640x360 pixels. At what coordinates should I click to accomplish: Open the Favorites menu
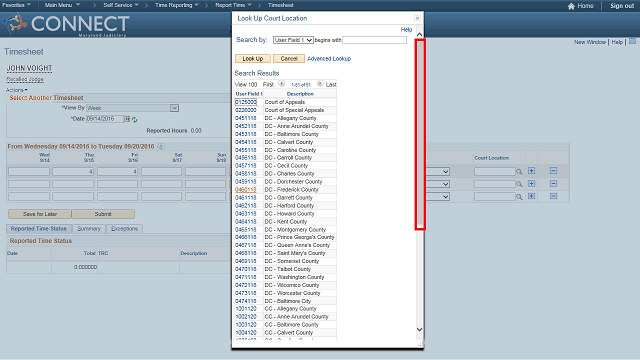(16, 5)
